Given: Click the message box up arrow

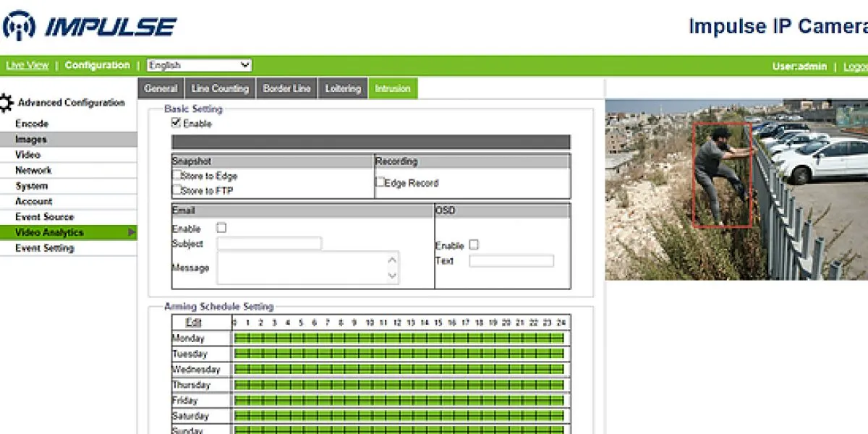Looking at the screenshot, I should tap(392, 260).
